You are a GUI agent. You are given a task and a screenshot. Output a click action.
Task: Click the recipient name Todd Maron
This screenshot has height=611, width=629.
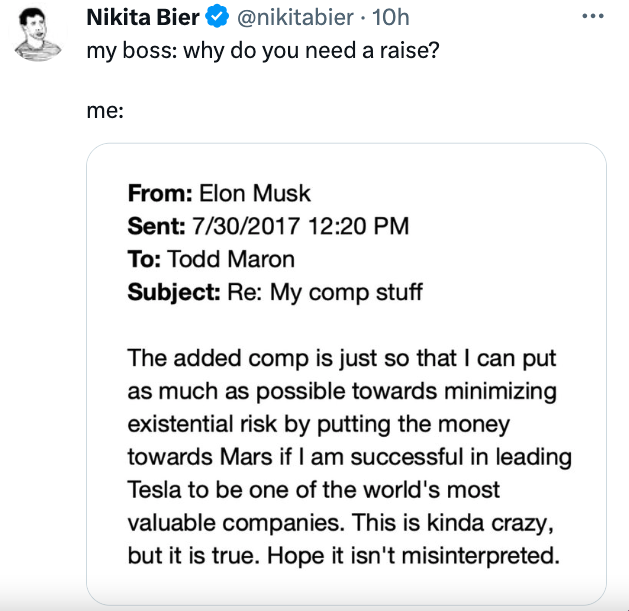[231, 259]
